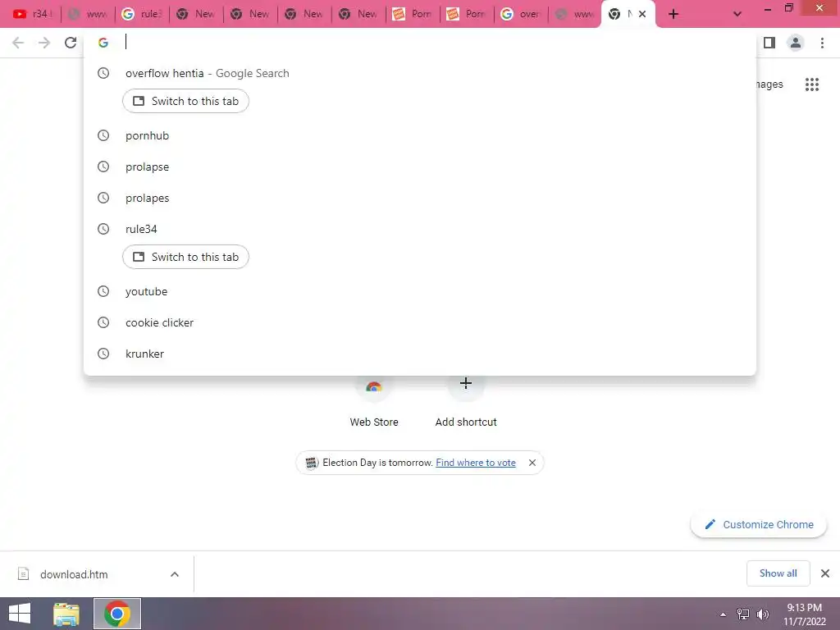Click the Add shortcut label
This screenshot has width=840, height=630.
(x=466, y=422)
